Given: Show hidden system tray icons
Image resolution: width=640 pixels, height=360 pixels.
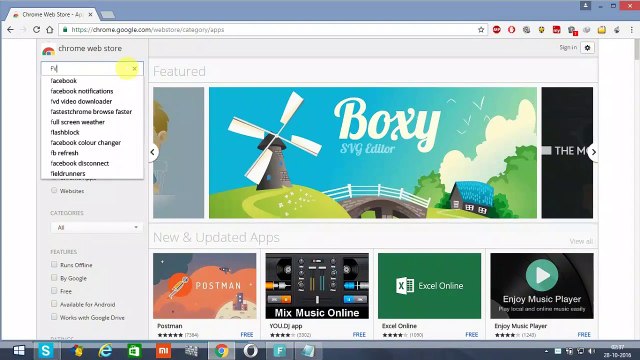Looking at the screenshot, I should click(x=547, y=351).
